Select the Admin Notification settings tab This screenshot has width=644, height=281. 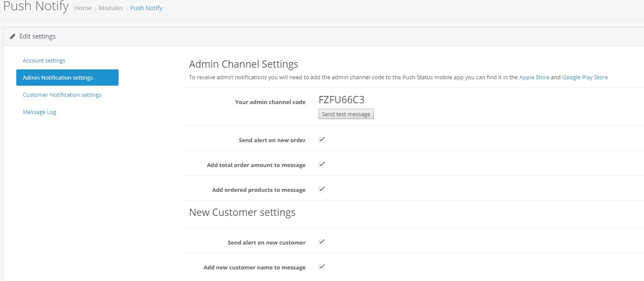click(x=67, y=78)
